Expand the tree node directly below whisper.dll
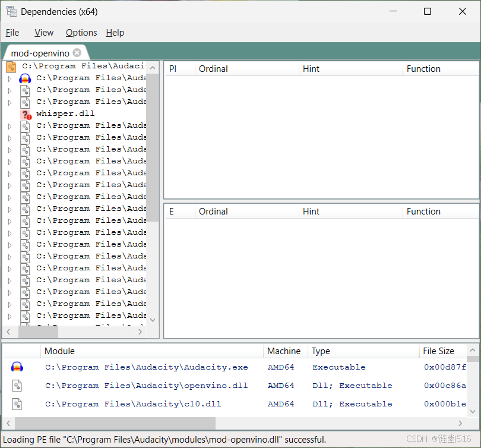481x448 pixels. (10, 127)
